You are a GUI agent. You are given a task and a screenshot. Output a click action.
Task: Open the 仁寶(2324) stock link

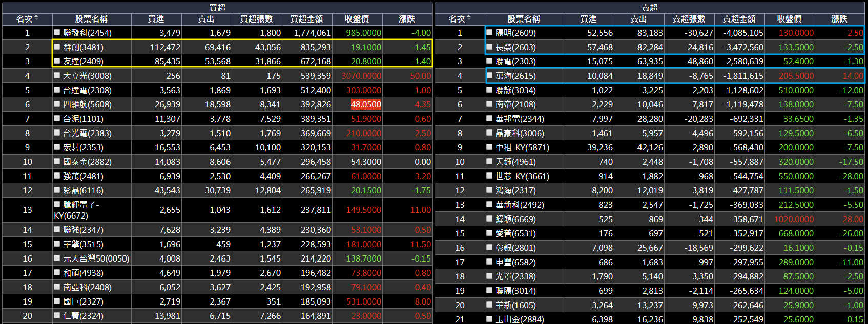click(83, 316)
